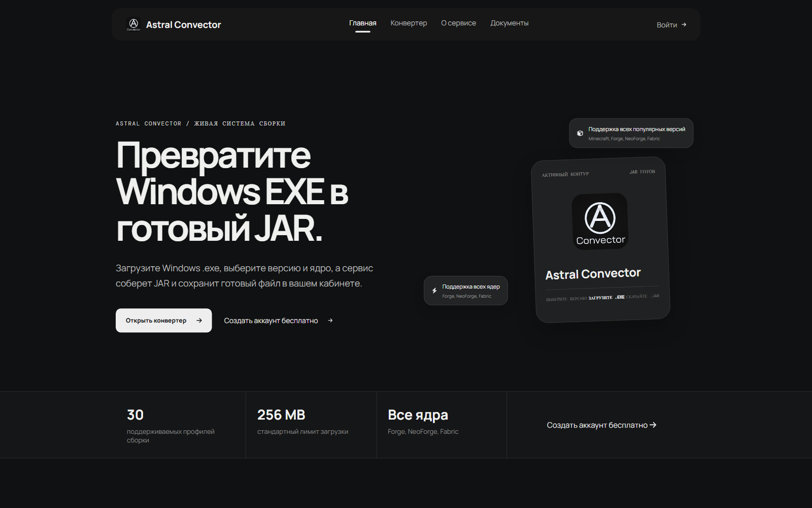
Task: Click the "Astral Convector" title on the tilted card
Action: coord(593,274)
